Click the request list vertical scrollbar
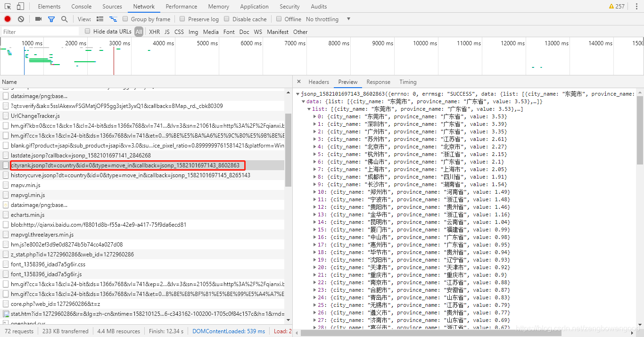 pyautogui.click(x=288, y=151)
